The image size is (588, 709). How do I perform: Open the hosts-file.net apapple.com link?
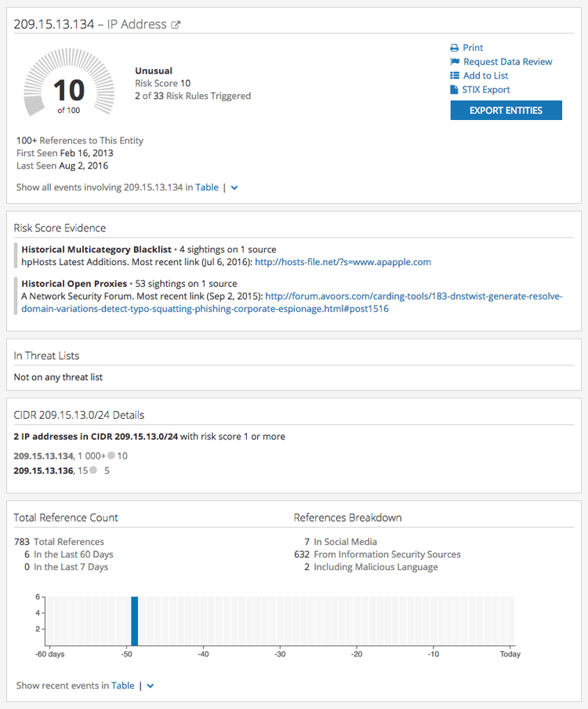343,262
